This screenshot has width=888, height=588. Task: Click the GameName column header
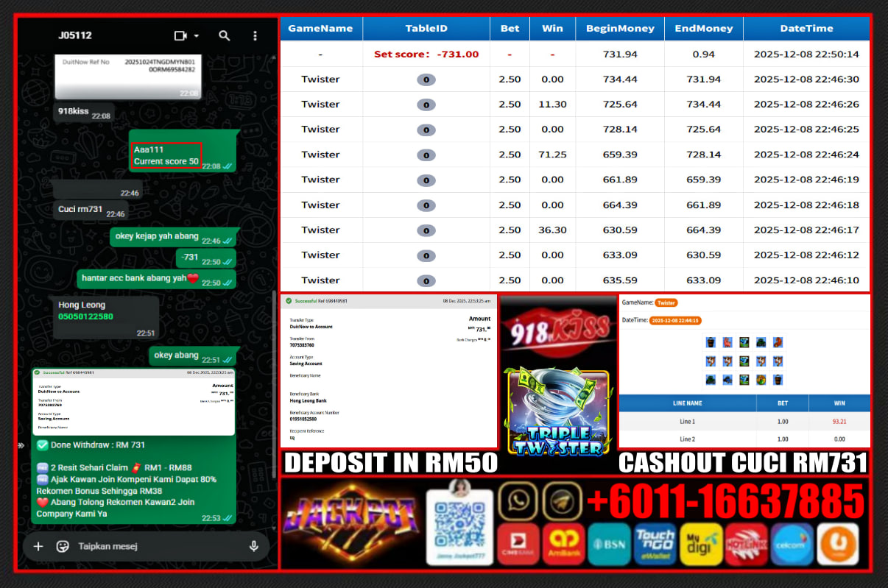(320, 29)
